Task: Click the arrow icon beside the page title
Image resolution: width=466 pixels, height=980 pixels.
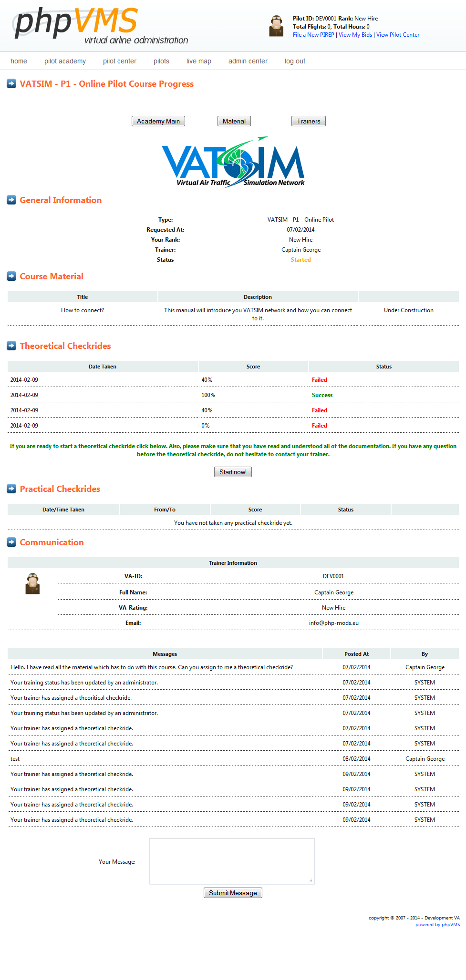Action: point(11,84)
